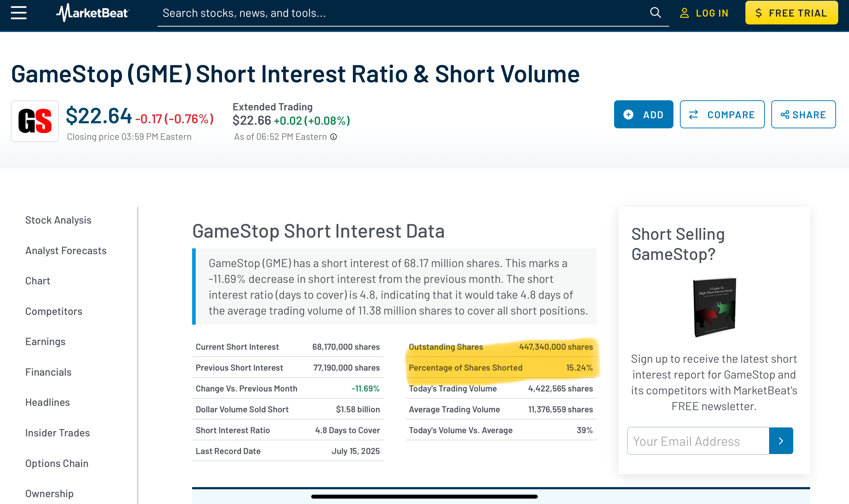Click the July 15, 2025 record date
Viewport: 849px width, 504px height.
coord(356,451)
